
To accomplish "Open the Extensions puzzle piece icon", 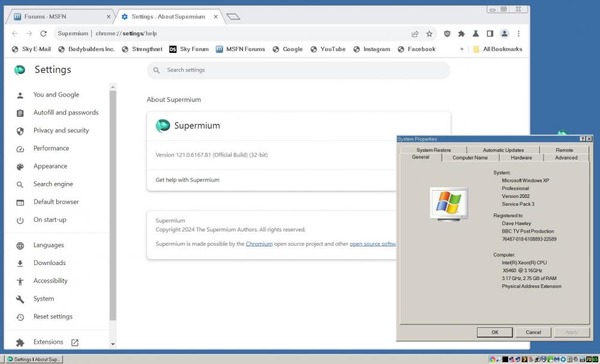I will [x=461, y=34].
